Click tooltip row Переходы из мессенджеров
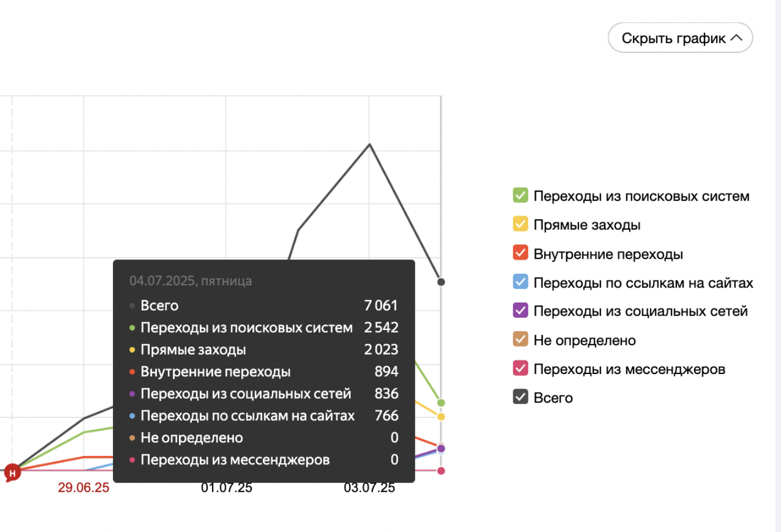The height and width of the screenshot is (532, 781). coord(235,460)
